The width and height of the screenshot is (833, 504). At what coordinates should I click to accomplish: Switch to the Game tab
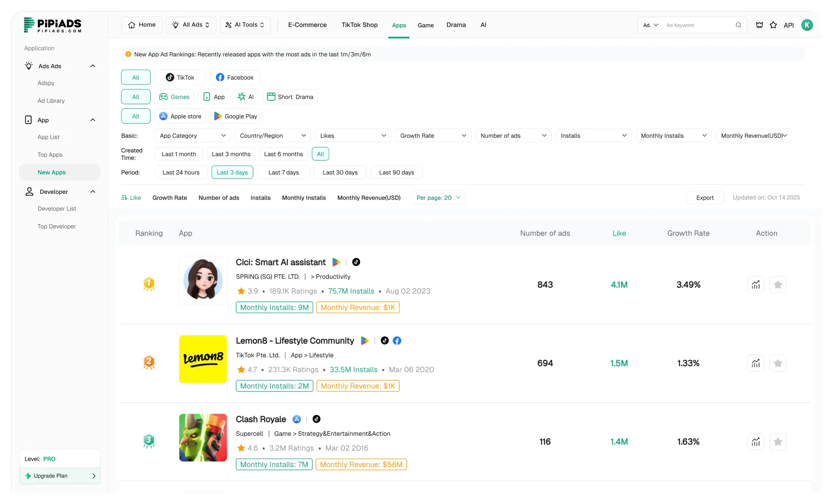pos(425,25)
